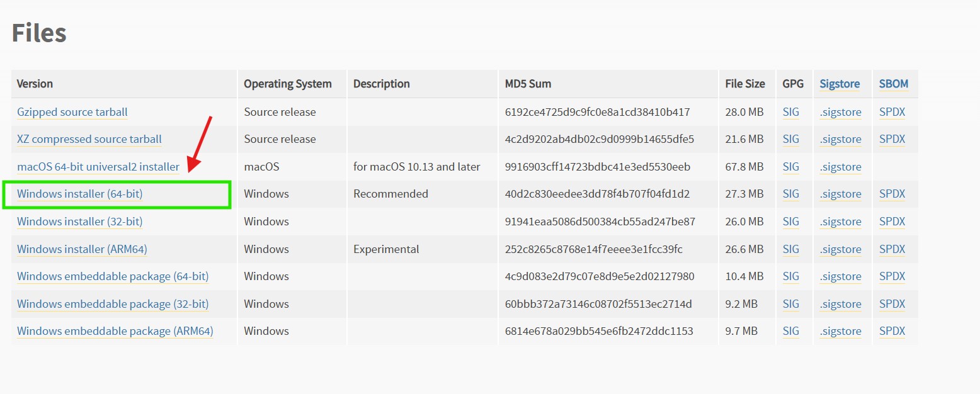Open .sigstore link for XZ compressed tarball
Image resolution: width=980 pixels, height=394 pixels.
pyautogui.click(x=841, y=139)
